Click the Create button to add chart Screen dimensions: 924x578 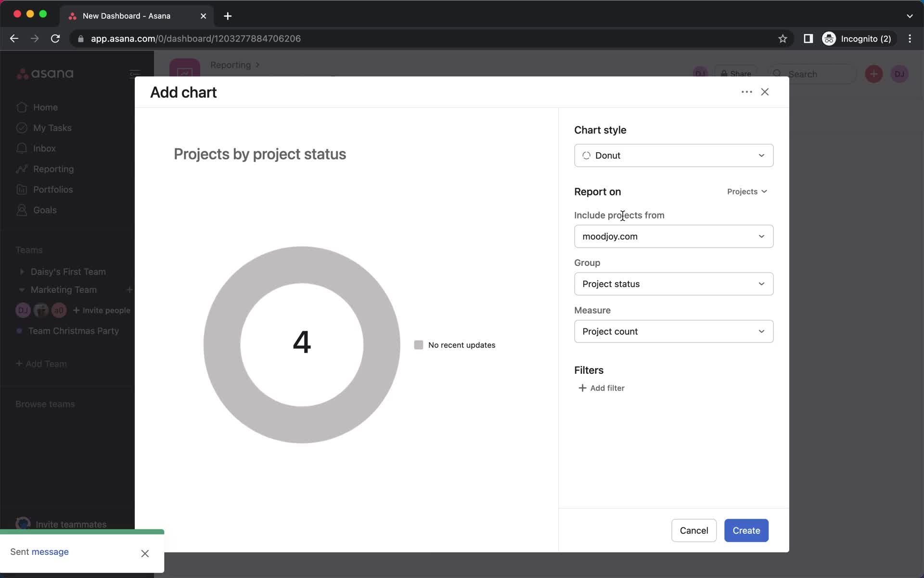746,530
